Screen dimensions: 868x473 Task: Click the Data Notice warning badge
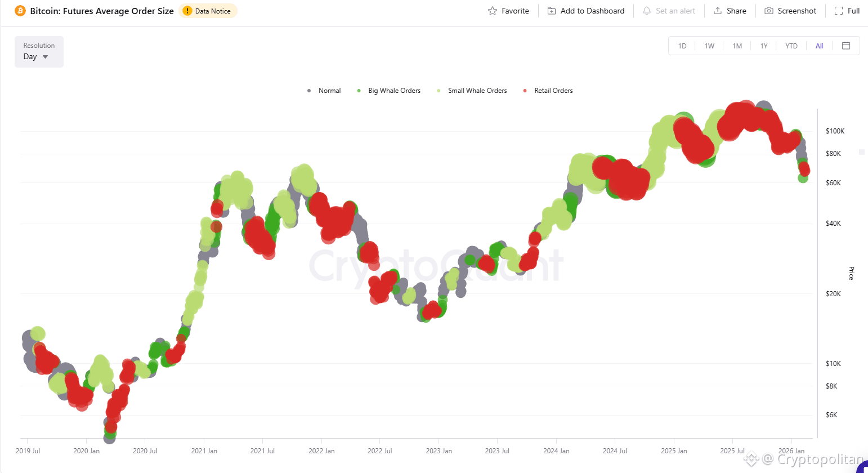click(208, 10)
